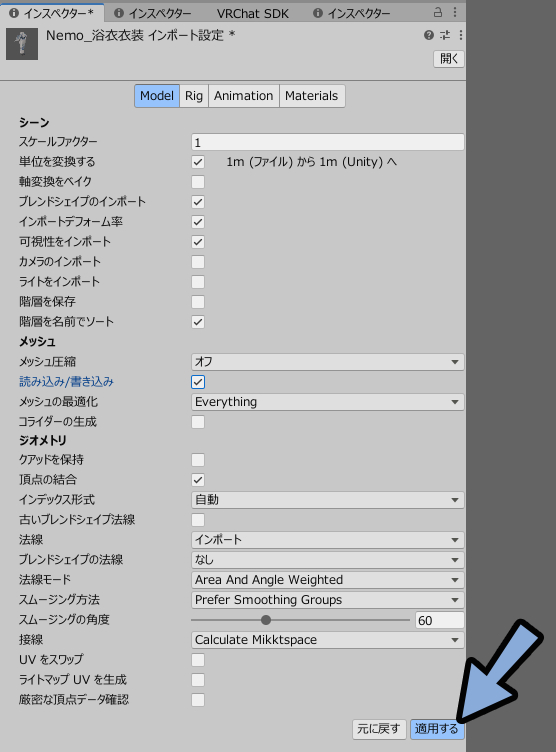This screenshot has width=556, height=752.
Task: Click the 適用する apply button
Action: [x=437, y=729]
